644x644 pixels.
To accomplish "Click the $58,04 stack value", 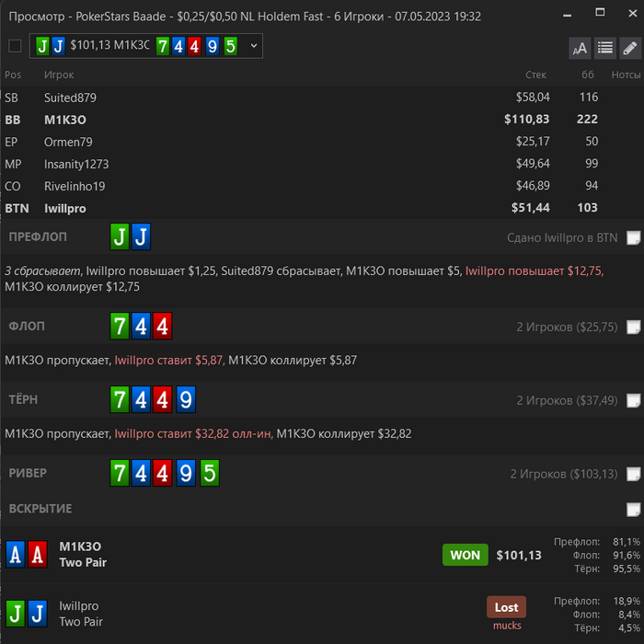I will tap(533, 98).
